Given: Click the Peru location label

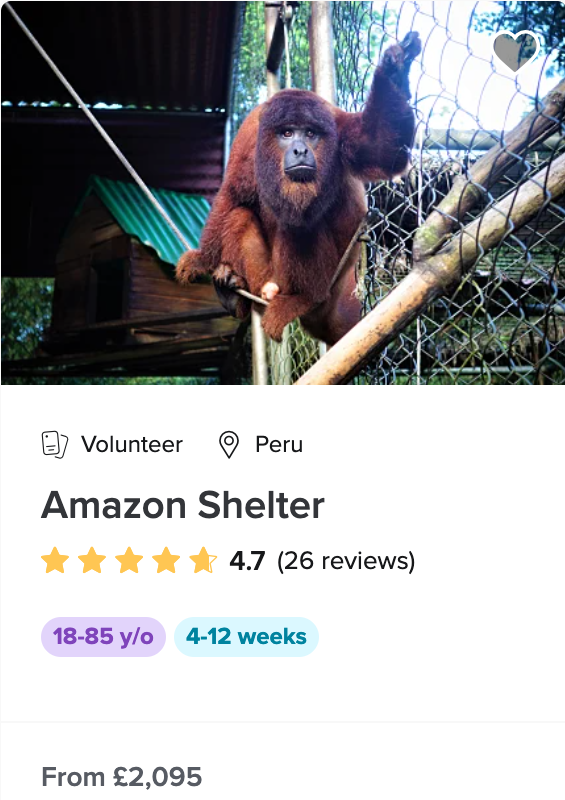Looking at the screenshot, I should 279,444.
